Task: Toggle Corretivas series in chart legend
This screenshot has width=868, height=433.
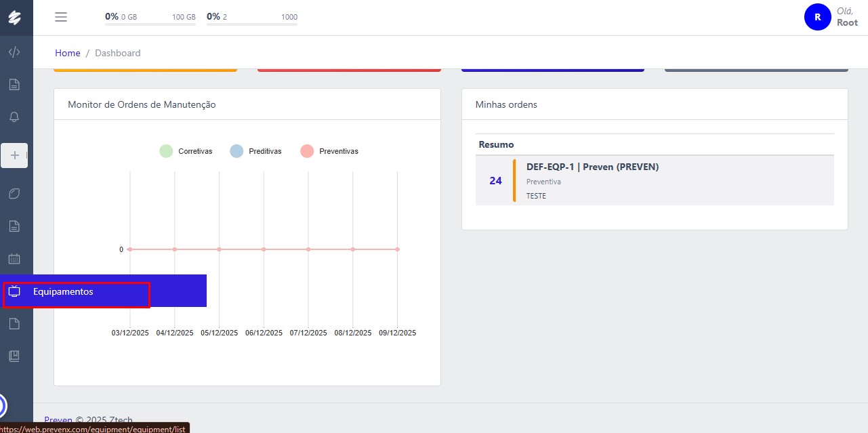Action: [186, 151]
